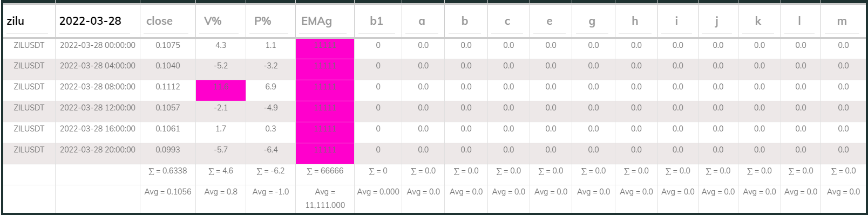Select the Avg = 0.1056 cell
This screenshot has height=216, width=868.
pyautogui.click(x=167, y=192)
